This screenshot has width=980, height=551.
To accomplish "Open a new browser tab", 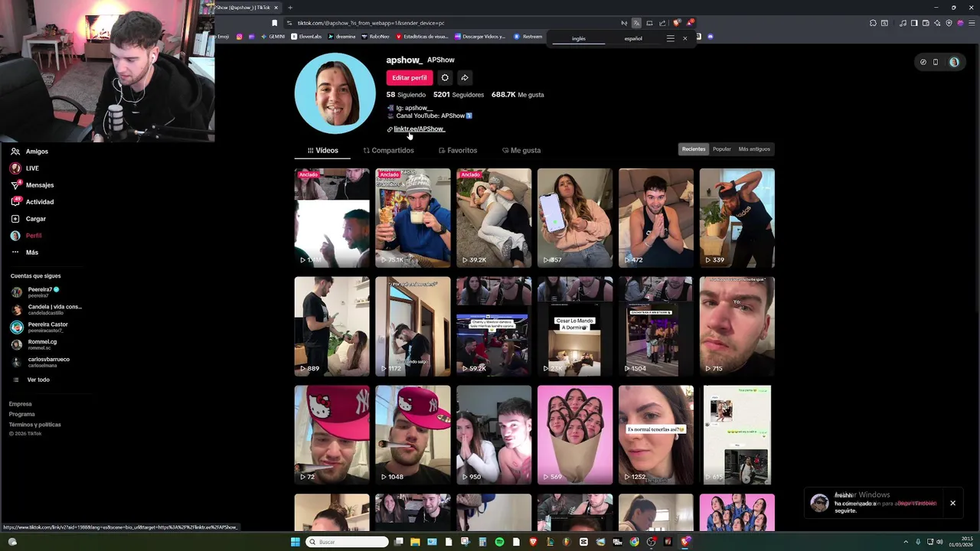I will coord(290,8).
